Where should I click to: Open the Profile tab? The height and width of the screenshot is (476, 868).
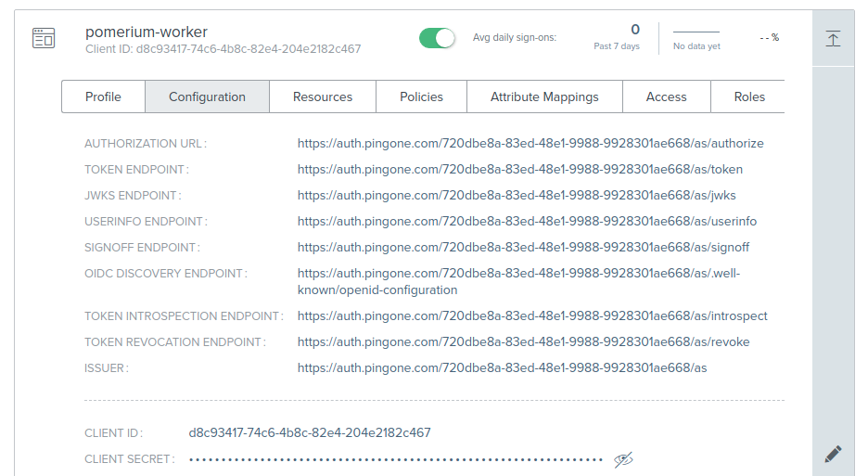tap(103, 96)
